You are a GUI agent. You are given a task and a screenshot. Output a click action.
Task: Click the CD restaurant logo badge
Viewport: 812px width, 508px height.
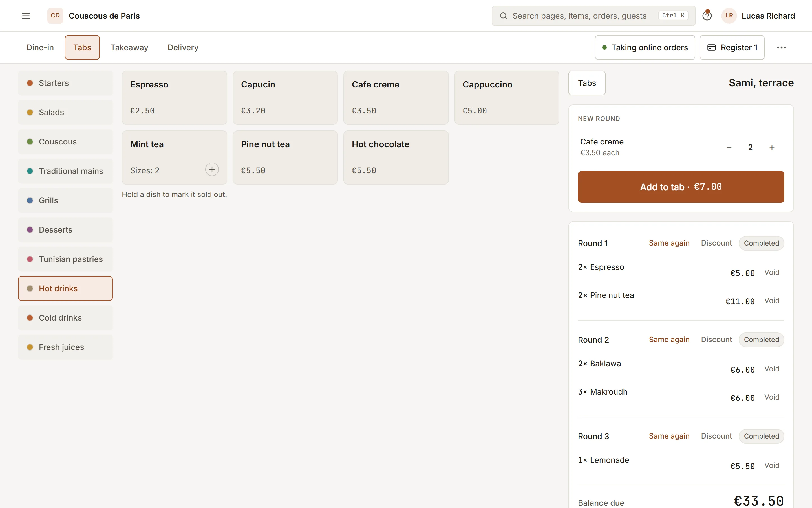point(55,16)
